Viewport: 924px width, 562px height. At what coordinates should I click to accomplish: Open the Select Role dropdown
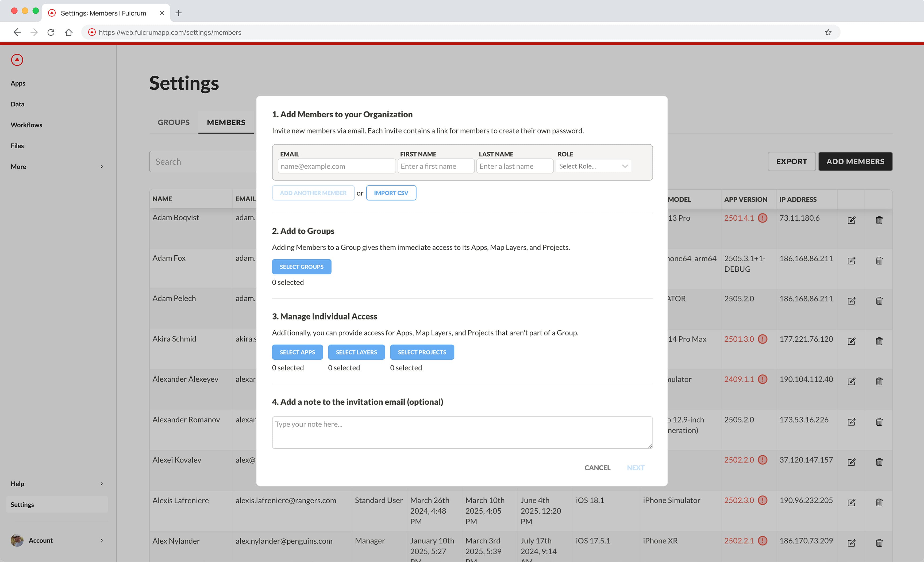(593, 166)
